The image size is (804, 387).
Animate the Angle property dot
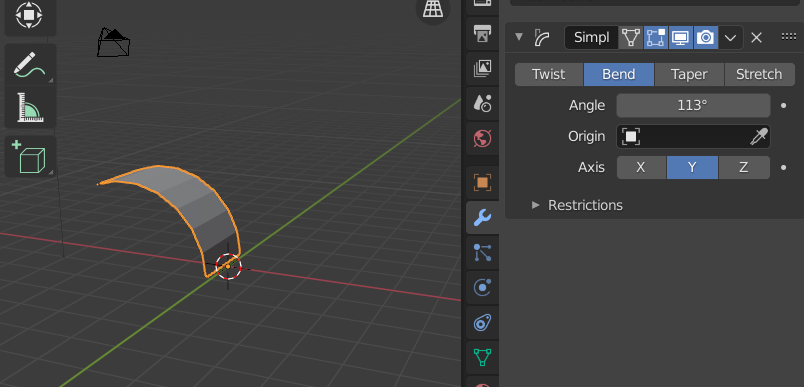coord(783,106)
